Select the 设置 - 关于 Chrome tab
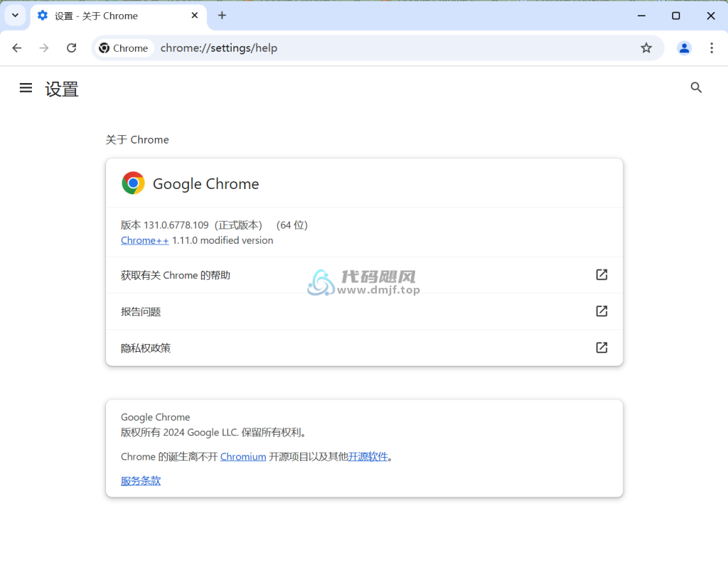The height and width of the screenshot is (565, 728). pos(119,16)
